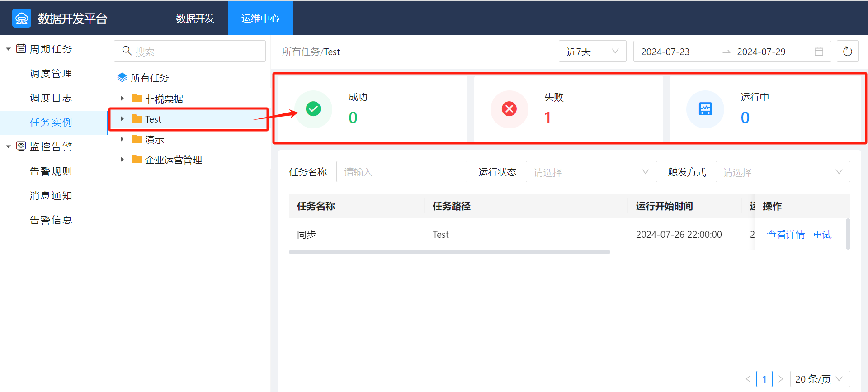
Task: Click the green success checkmark icon
Action: [x=313, y=109]
